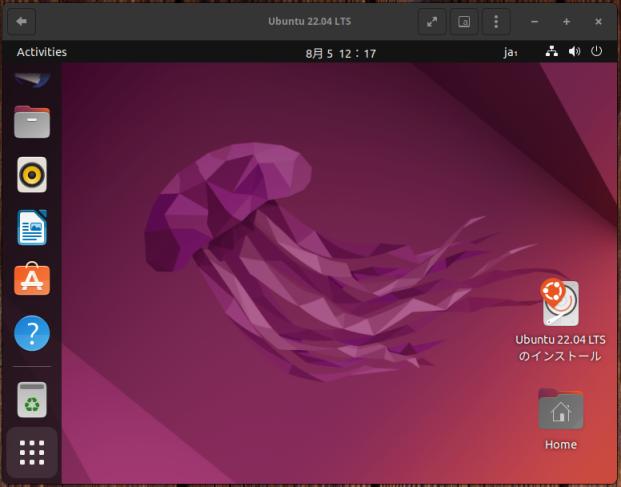Click the wired network status icon
The image size is (621, 487).
(x=552, y=51)
